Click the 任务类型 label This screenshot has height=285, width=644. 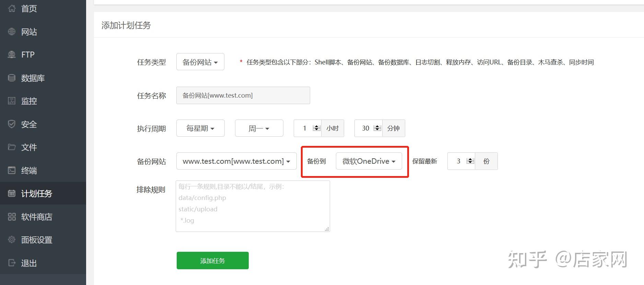[x=151, y=62]
